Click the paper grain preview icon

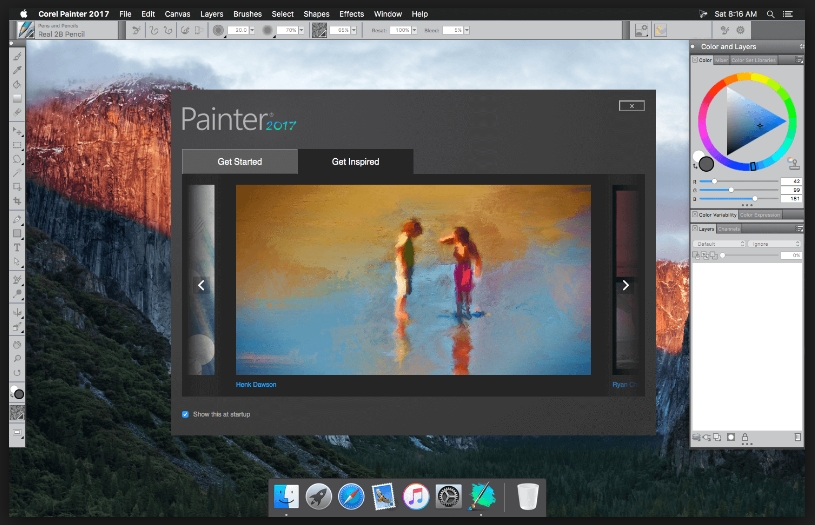coord(319,31)
